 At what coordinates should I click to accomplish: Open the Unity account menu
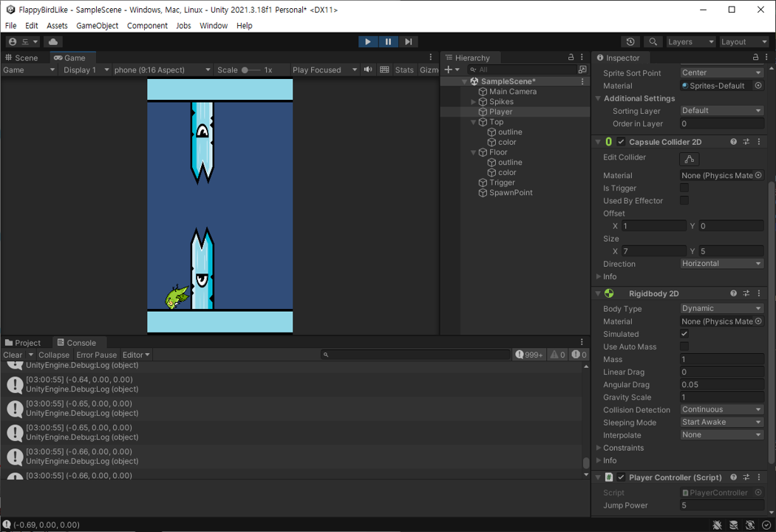click(x=23, y=42)
